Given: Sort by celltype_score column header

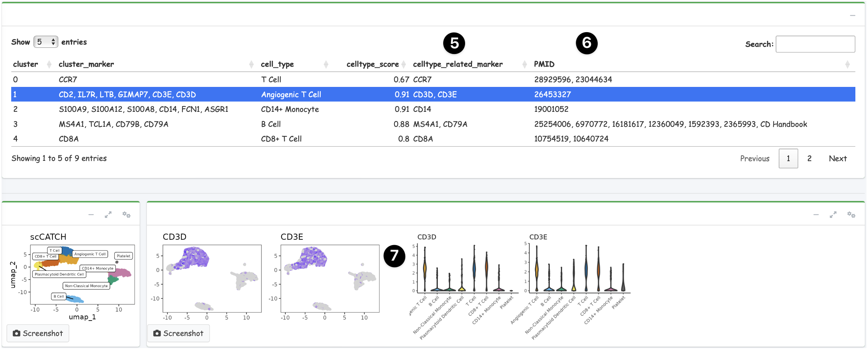Looking at the screenshot, I should (372, 64).
